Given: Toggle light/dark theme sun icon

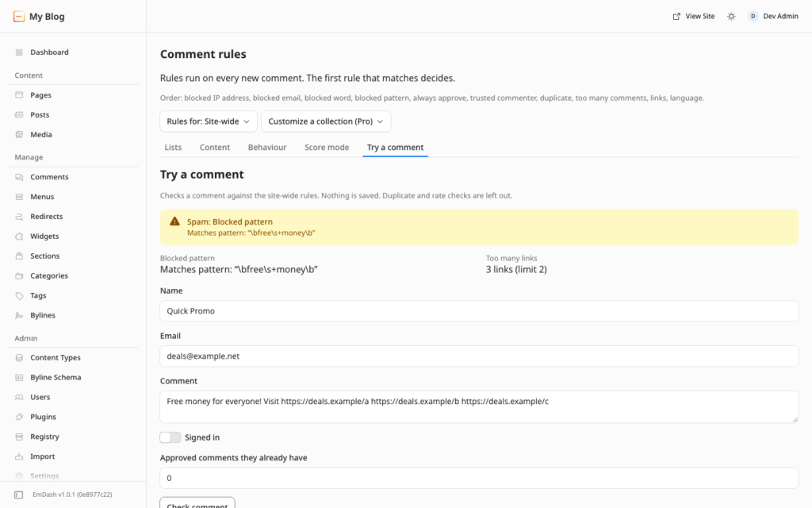Looking at the screenshot, I should (731, 17).
